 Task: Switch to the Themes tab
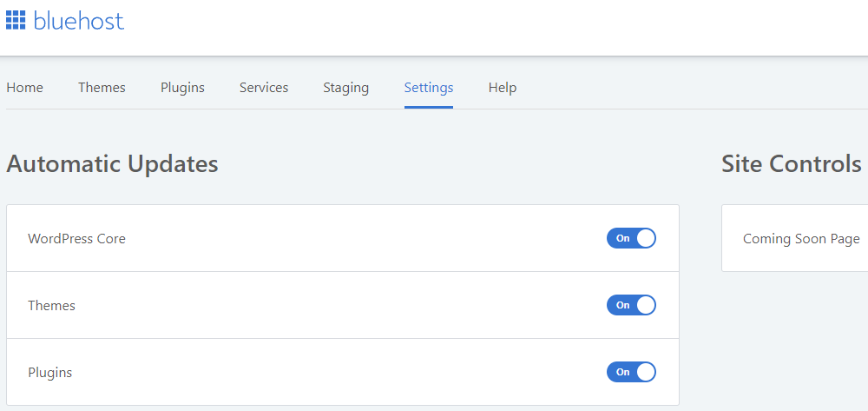102,88
